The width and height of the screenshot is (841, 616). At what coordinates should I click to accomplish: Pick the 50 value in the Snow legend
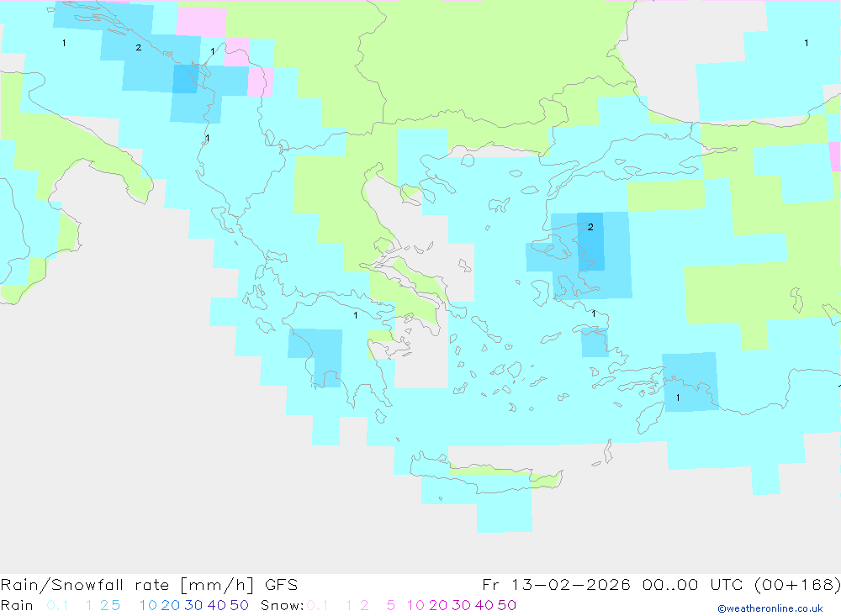[507, 605]
